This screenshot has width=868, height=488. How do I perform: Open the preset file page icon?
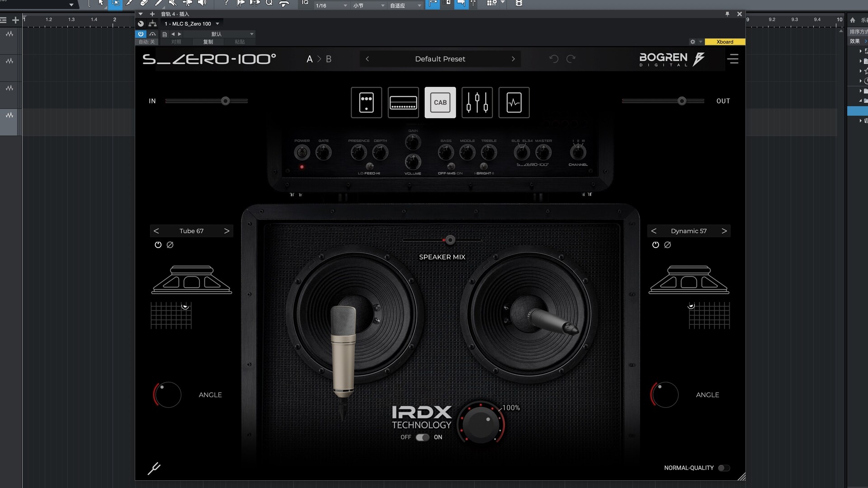165,34
